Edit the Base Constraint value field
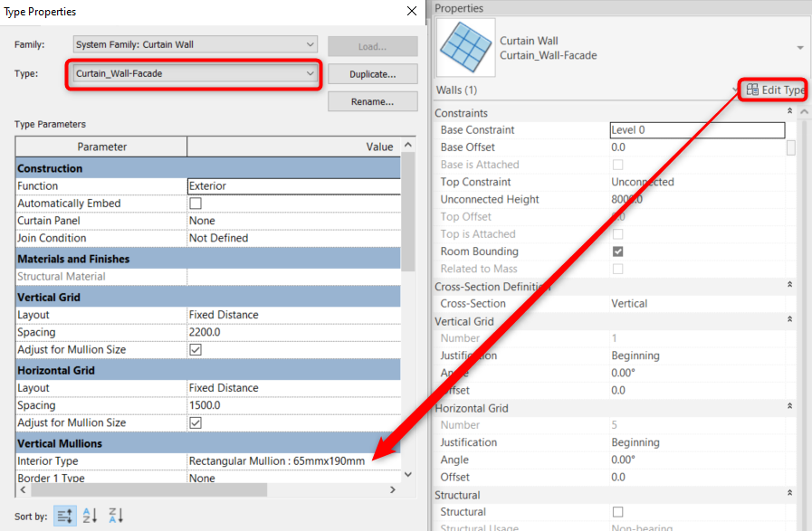Viewport: 812px width, 531px height. 697,129
